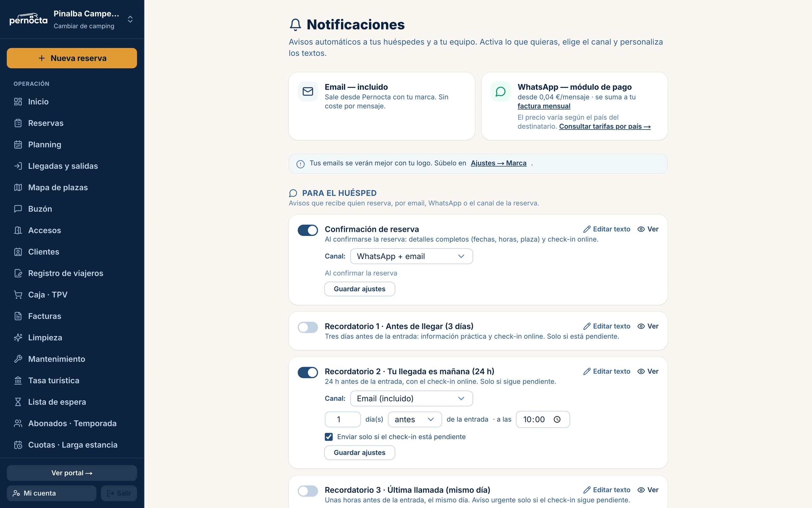Click the Tasa turística bank icon
Image resolution: width=812 pixels, height=508 pixels.
tap(18, 380)
